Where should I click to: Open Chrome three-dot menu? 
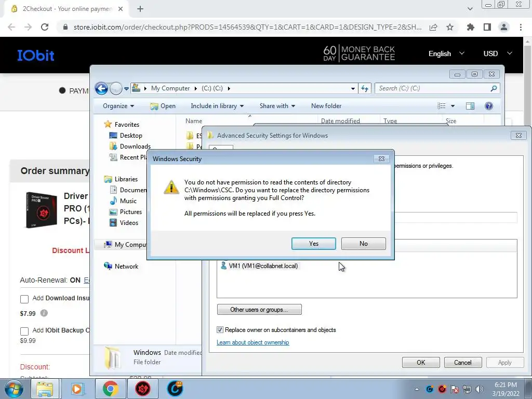coord(521,27)
